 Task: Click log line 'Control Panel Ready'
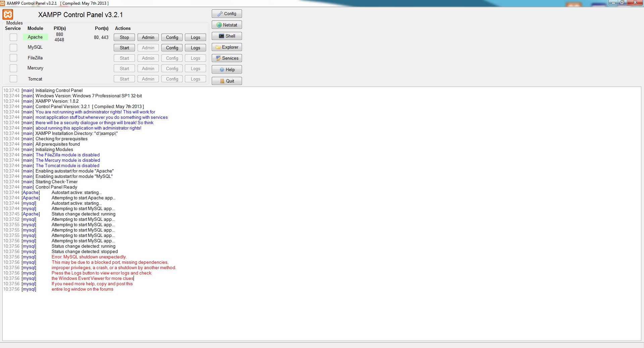(56, 187)
